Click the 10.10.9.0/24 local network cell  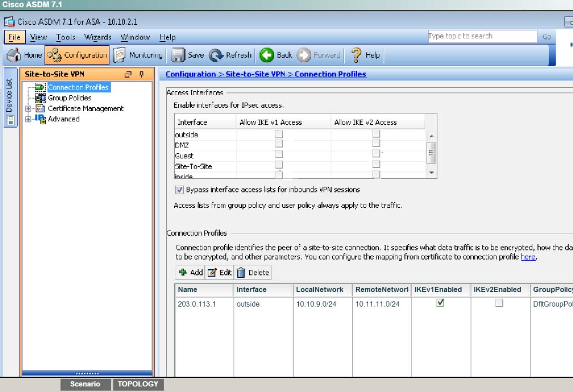tap(323, 304)
